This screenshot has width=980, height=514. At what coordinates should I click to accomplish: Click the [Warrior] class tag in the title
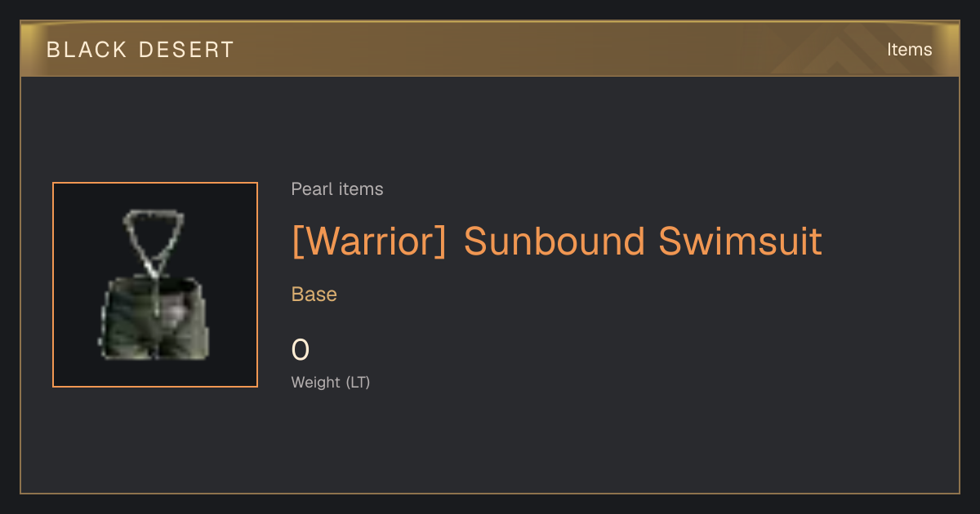pyautogui.click(x=369, y=241)
